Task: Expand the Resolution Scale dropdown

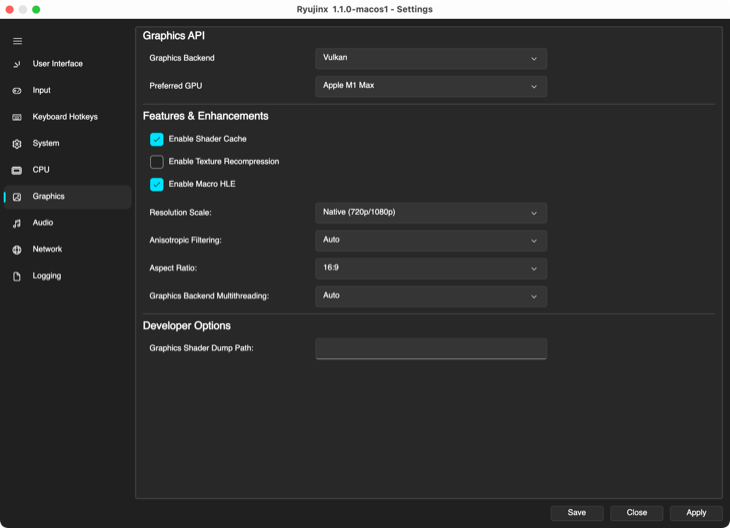Action: pyautogui.click(x=430, y=213)
